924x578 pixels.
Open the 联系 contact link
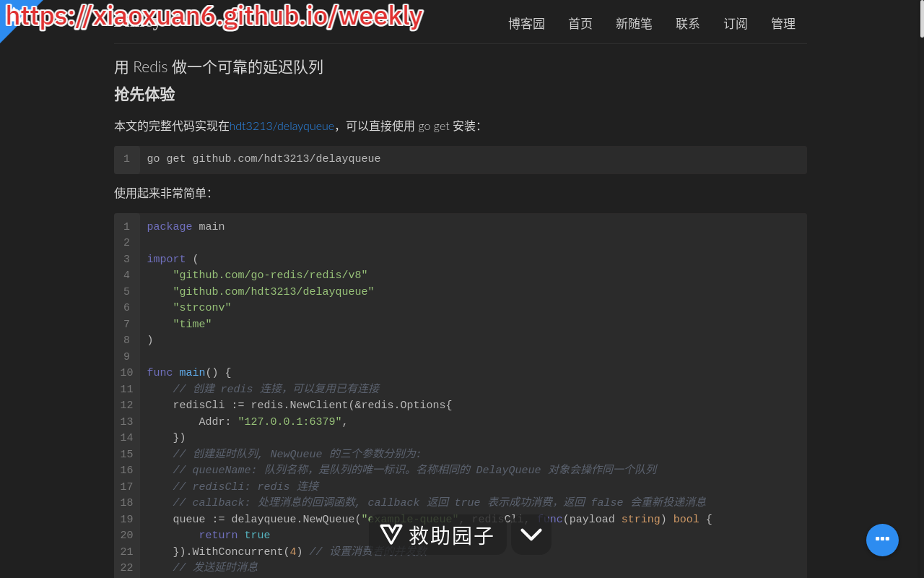(688, 24)
